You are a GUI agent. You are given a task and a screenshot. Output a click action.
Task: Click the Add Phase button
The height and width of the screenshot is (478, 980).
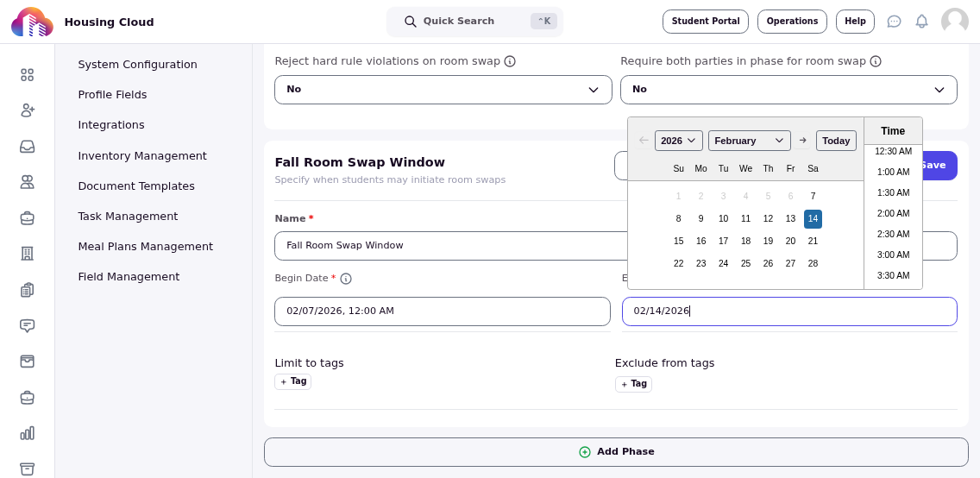click(616, 452)
